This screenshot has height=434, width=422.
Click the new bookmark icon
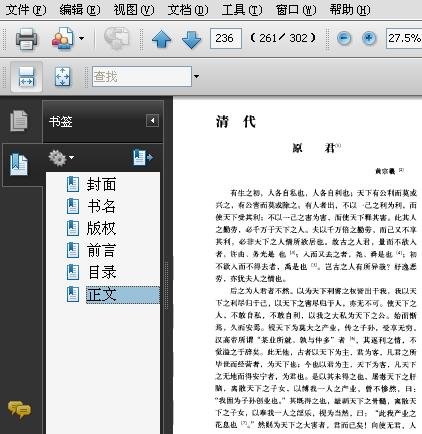click(x=143, y=157)
